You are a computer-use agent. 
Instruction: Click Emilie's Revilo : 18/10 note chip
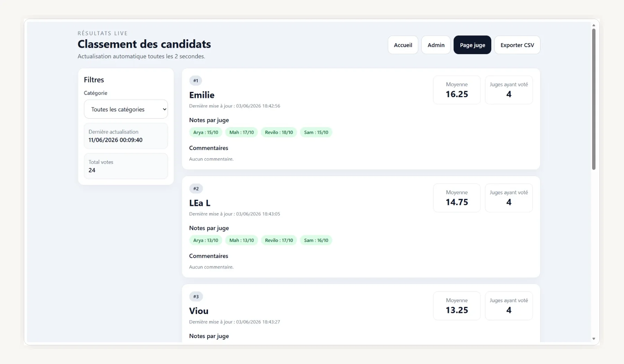279,132
